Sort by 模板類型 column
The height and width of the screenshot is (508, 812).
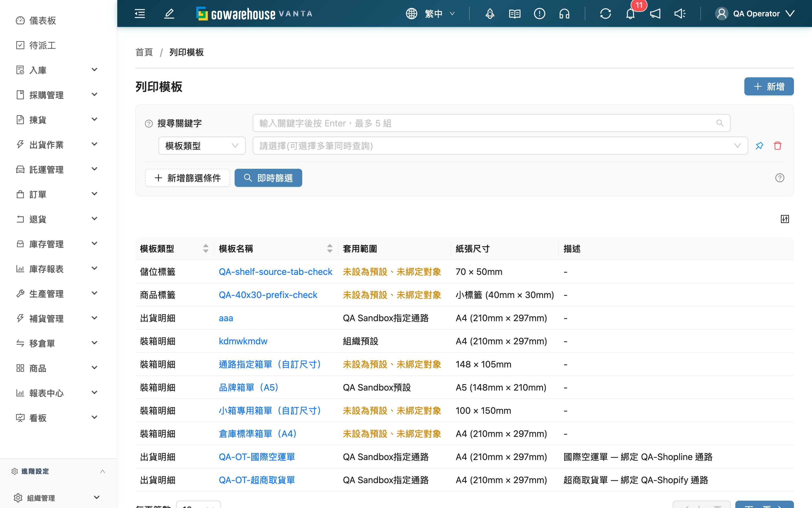205,249
